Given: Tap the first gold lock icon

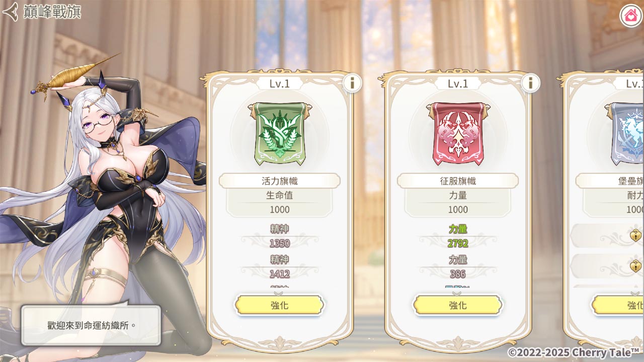Looking at the screenshot, I should tap(636, 235).
